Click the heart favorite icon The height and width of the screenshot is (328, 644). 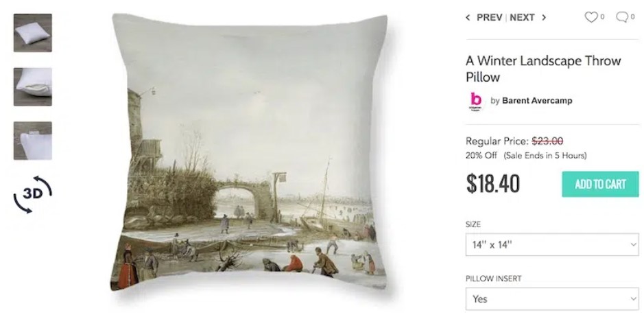coord(591,17)
